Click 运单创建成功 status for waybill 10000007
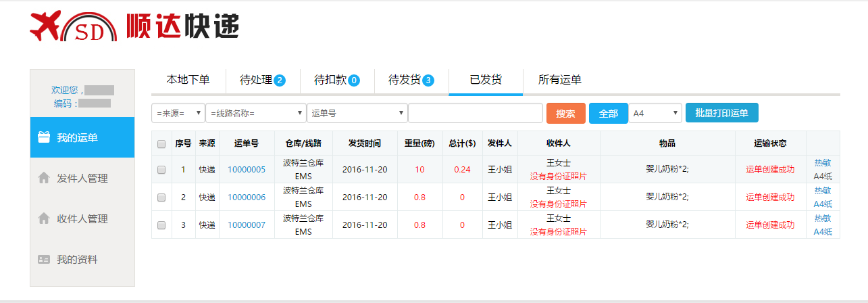The height and width of the screenshot is (303, 868). pos(770,225)
